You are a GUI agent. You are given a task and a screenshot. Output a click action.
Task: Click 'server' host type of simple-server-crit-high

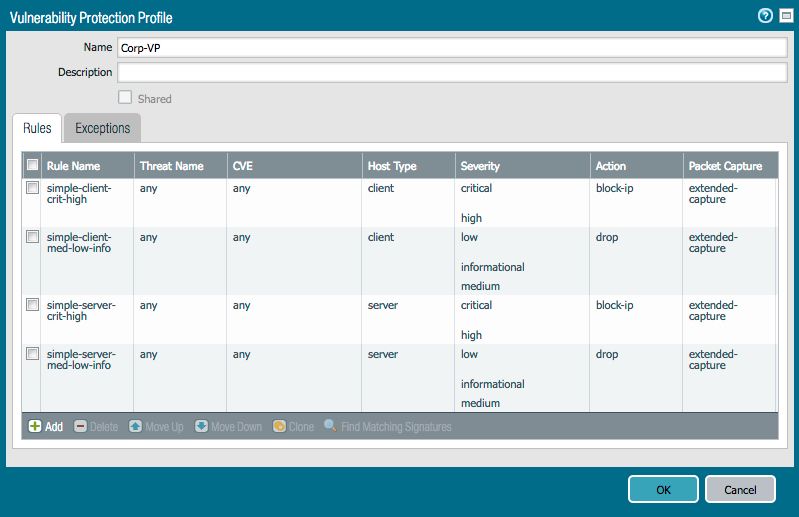coord(383,305)
